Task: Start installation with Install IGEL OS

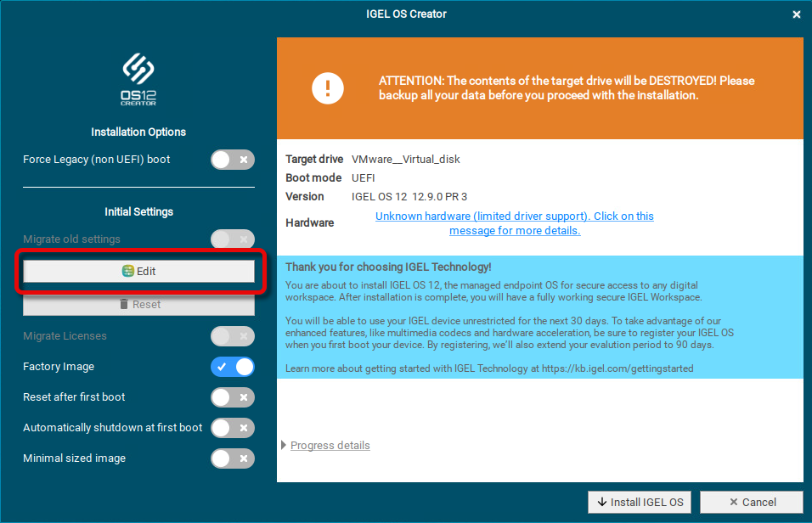Action: coord(640,503)
